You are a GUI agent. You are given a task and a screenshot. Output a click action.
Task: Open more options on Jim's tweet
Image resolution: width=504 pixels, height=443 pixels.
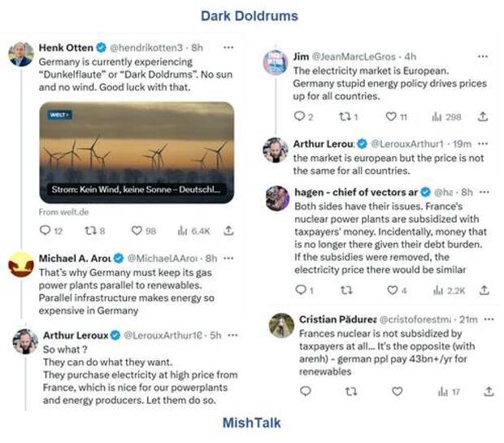tap(483, 57)
